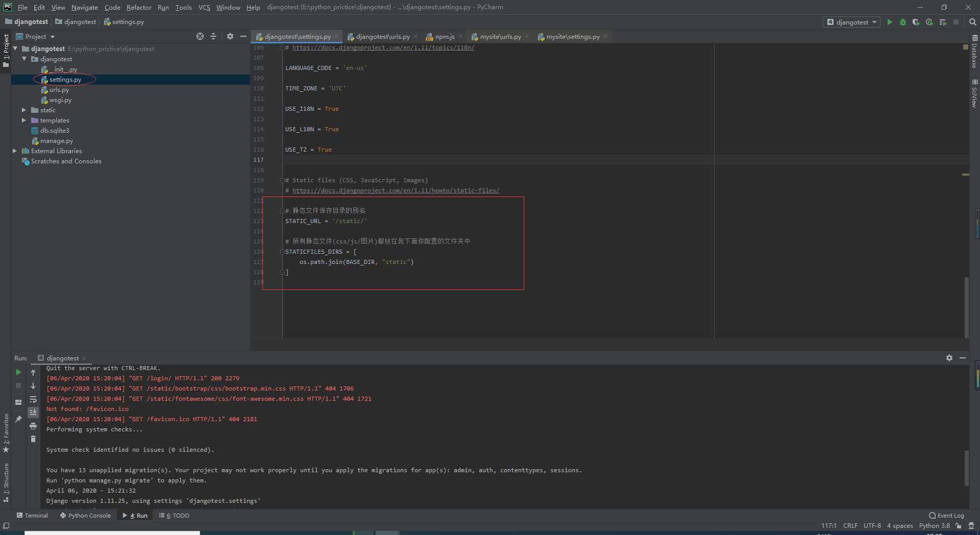The width and height of the screenshot is (980, 535).
Task: Open Project panel settings gear
Action: click(x=230, y=36)
